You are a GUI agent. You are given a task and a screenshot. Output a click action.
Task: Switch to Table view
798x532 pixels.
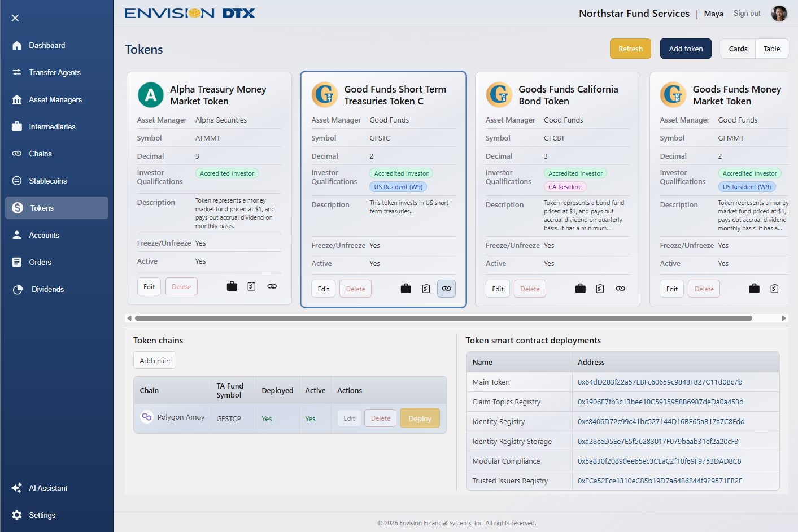pos(771,49)
